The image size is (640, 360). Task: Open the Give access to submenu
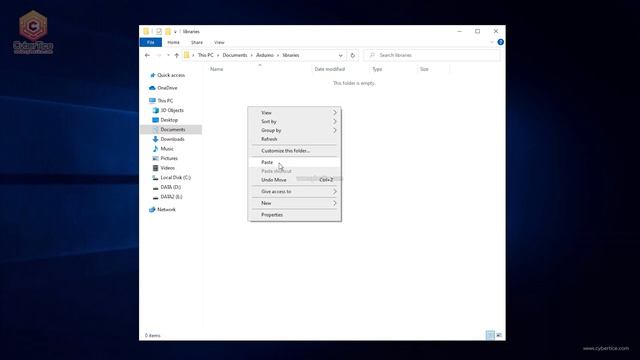coord(294,191)
